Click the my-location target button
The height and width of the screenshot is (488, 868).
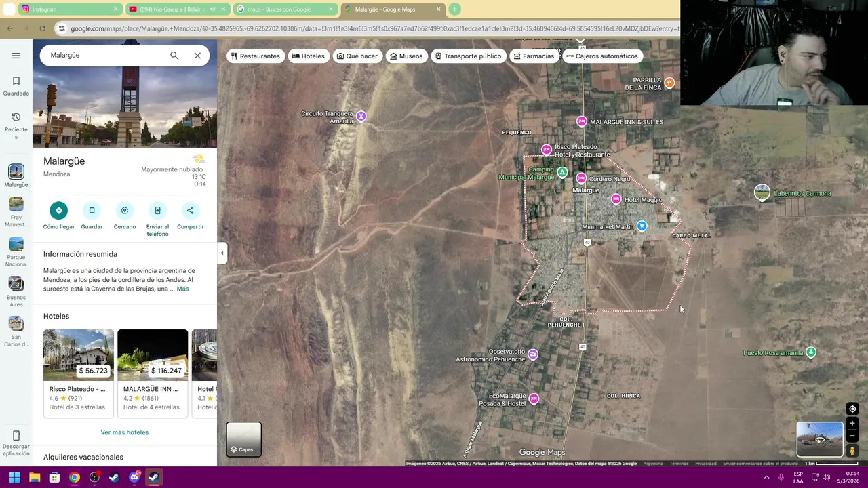click(x=852, y=409)
